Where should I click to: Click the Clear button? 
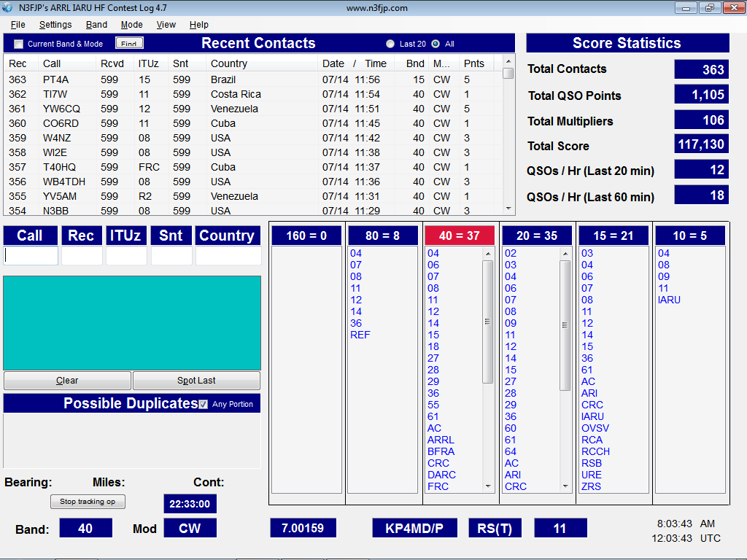(67, 381)
